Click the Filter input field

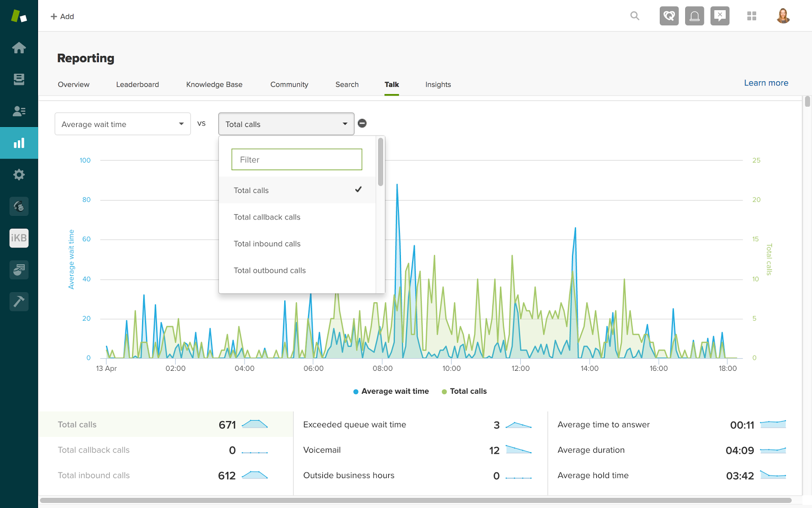tap(297, 160)
